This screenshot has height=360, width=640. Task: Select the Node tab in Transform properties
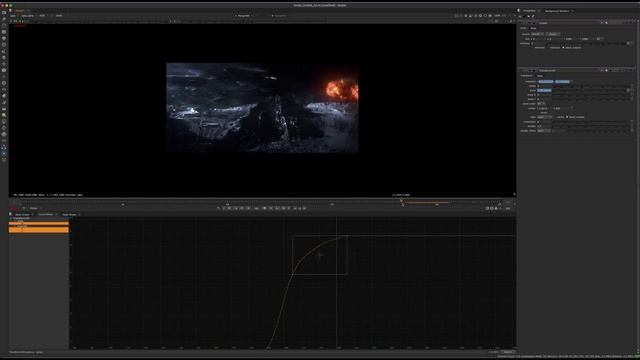[540, 76]
